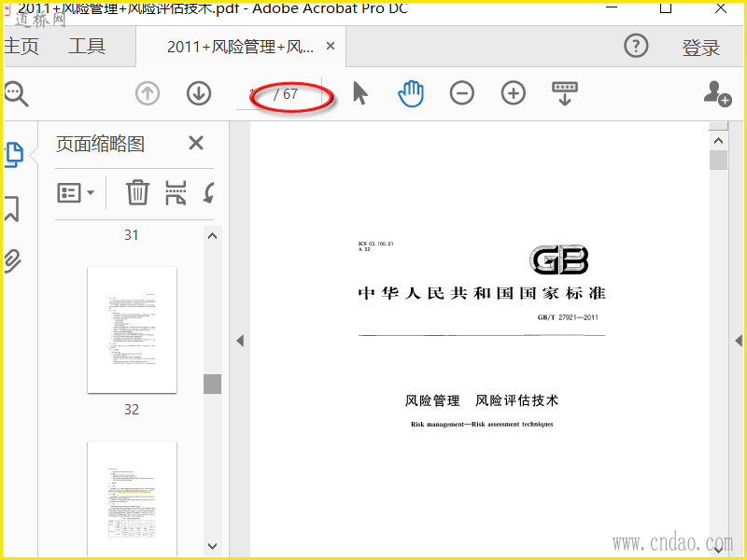Delete selected page with trash icon
The height and width of the screenshot is (560, 747).
point(137,192)
